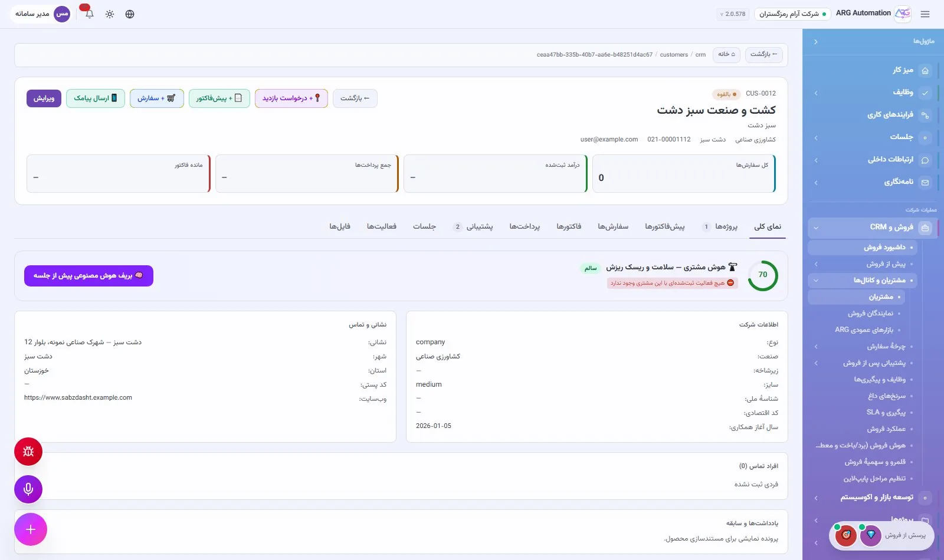Viewport: 944px width, 560px height.
Task: Click the red bug report floating button
Action: pos(28,452)
